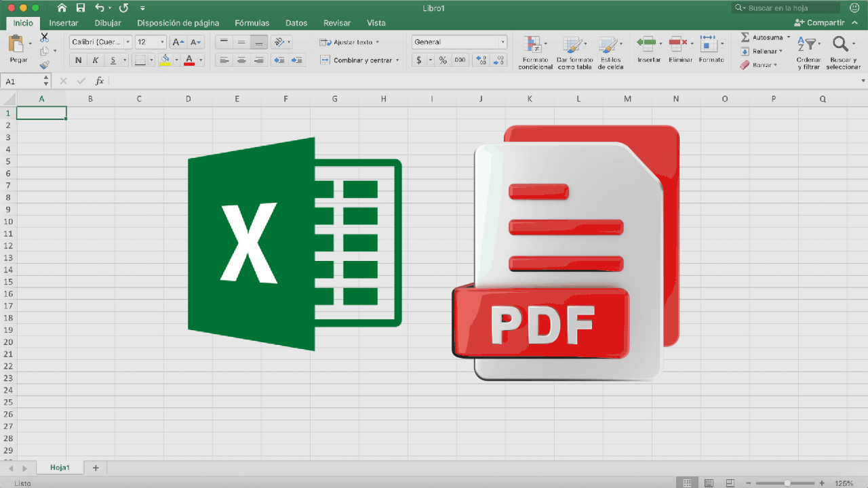This screenshot has height=488, width=868.
Task: Switch to Page Layout view in status bar
Action: point(709,483)
